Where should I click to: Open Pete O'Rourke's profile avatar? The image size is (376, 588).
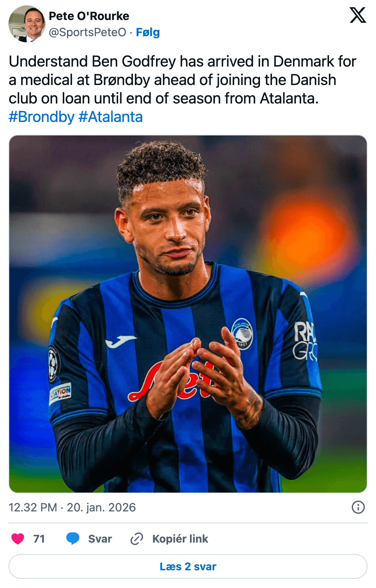click(27, 24)
